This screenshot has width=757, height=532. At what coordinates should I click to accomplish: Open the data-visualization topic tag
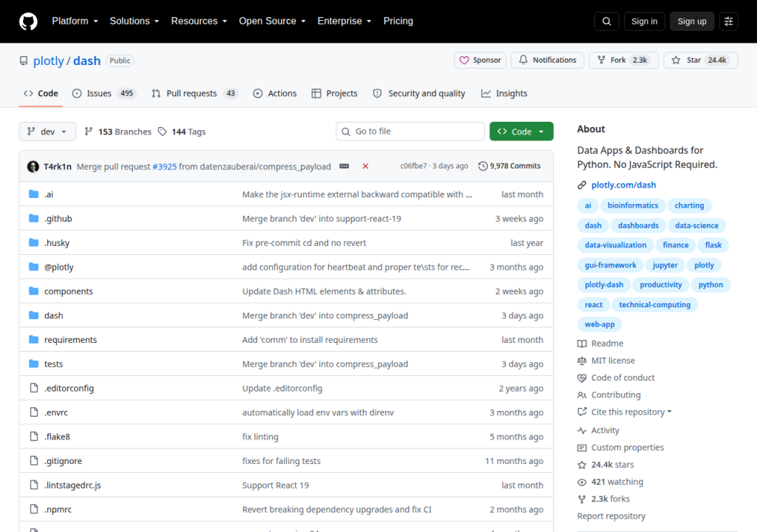tap(616, 245)
